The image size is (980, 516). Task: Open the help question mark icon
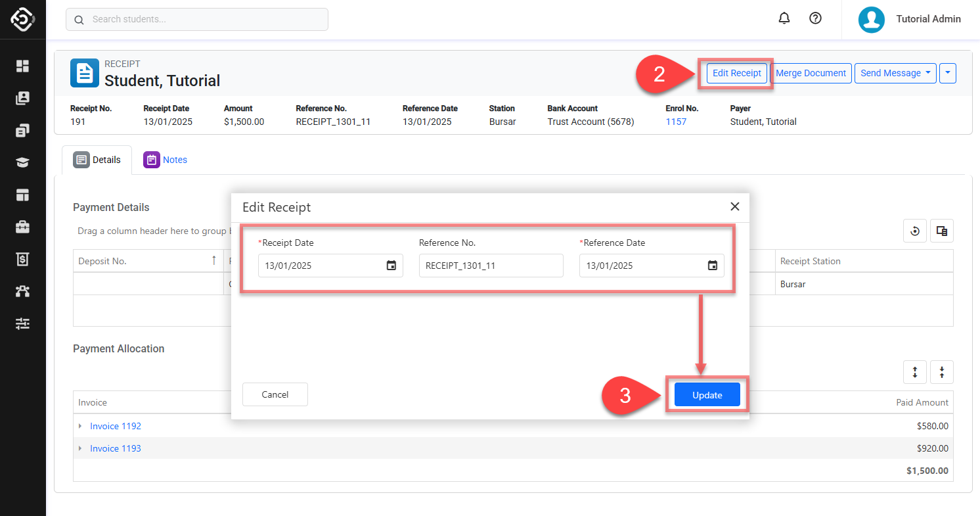815,19
